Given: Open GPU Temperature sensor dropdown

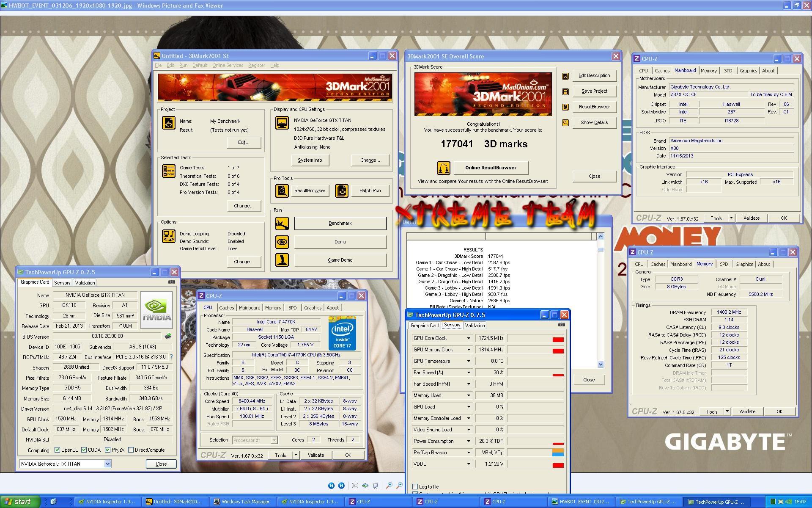Looking at the screenshot, I should 468,361.
